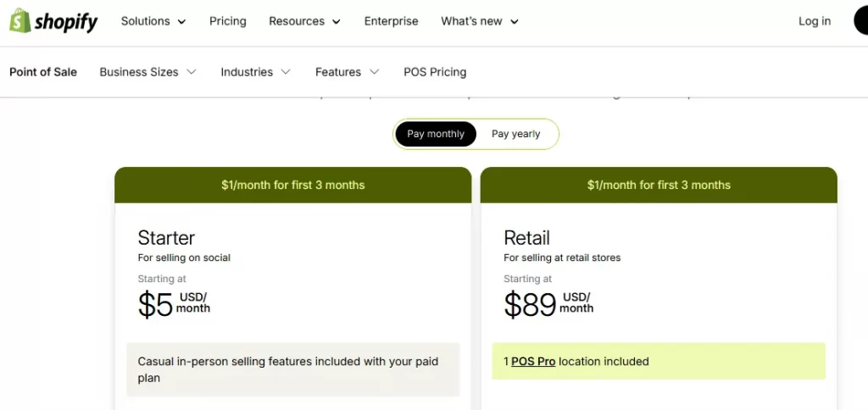Click the Retail plan title
Screen dimensions: 868x410
click(x=526, y=238)
